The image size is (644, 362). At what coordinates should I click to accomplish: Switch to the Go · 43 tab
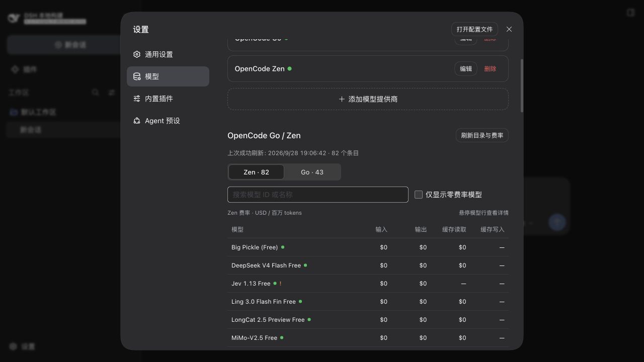click(312, 172)
